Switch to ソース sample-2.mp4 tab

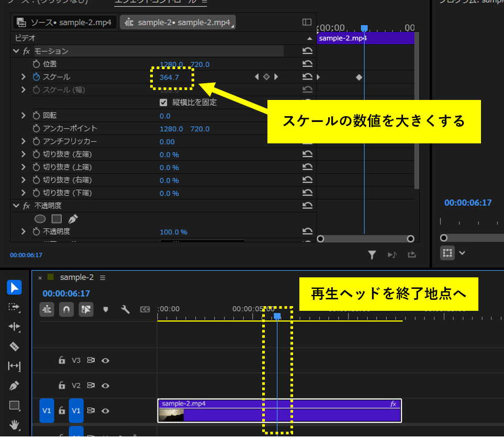65,23
